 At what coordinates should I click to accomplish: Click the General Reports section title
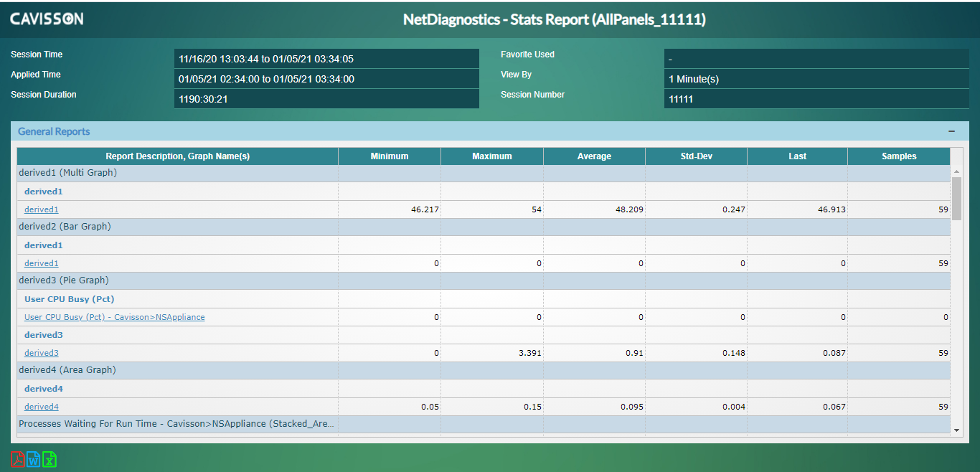pyautogui.click(x=54, y=131)
